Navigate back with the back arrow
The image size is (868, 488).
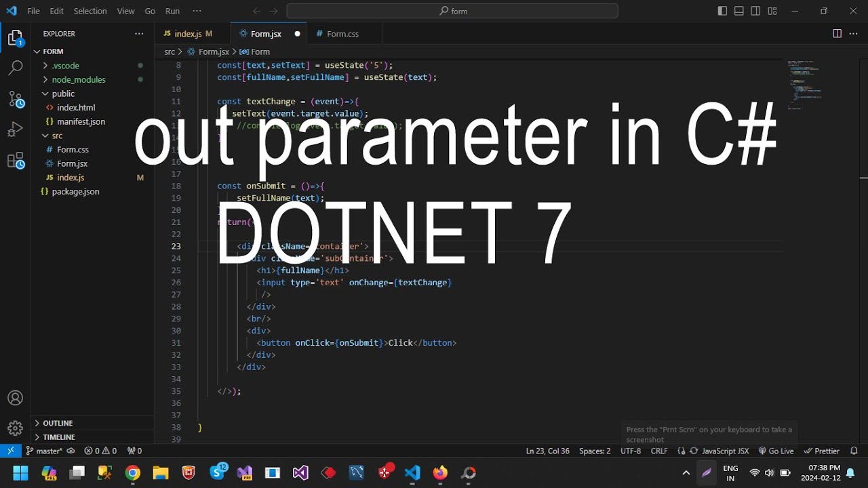pyautogui.click(x=257, y=11)
